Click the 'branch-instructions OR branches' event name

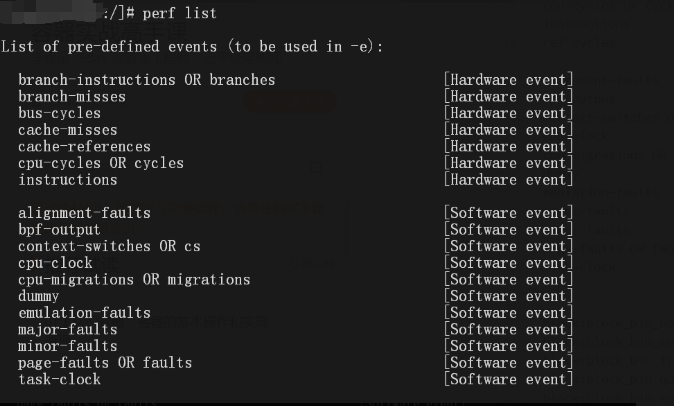146,80
